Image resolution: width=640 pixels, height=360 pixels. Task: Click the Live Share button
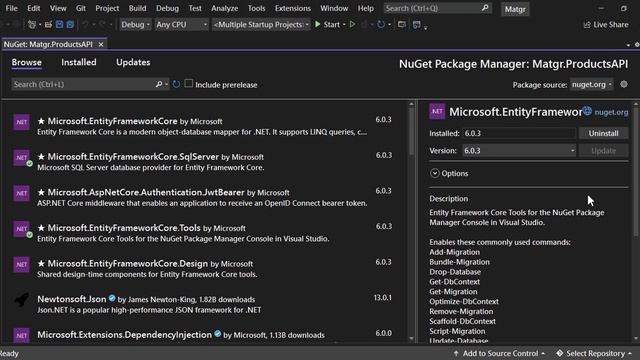(606, 25)
